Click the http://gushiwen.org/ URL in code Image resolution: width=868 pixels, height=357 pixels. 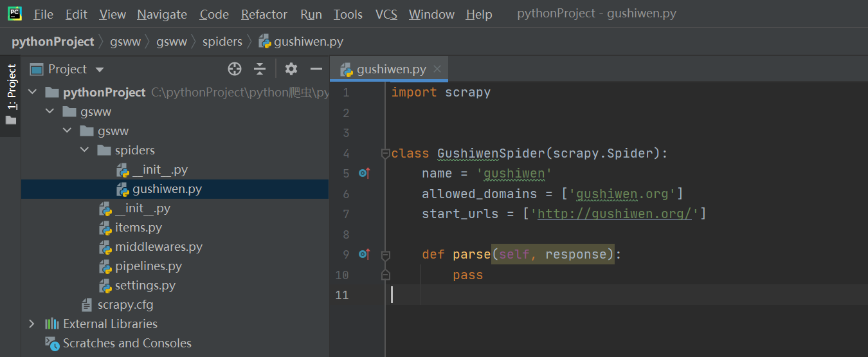pos(614,214)
